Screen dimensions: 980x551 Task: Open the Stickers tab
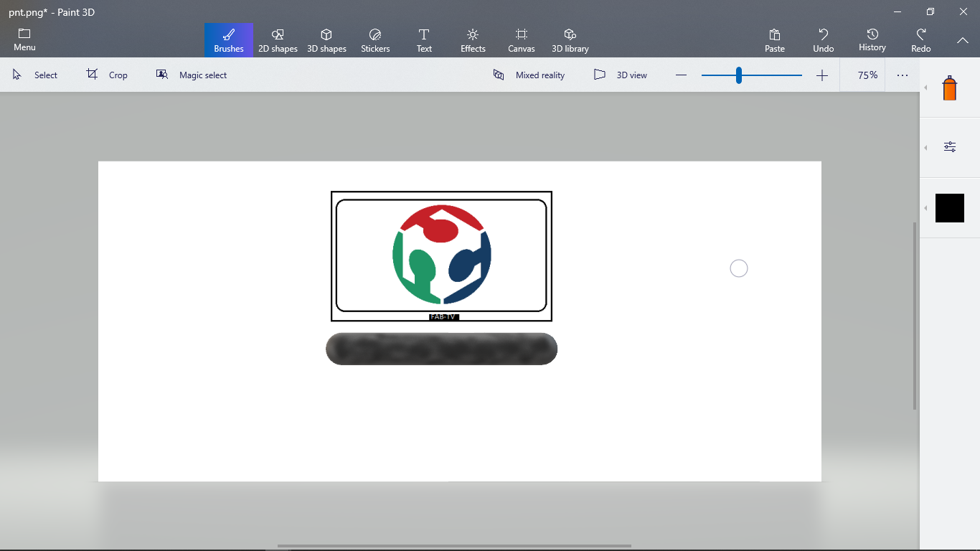[375, 40]
